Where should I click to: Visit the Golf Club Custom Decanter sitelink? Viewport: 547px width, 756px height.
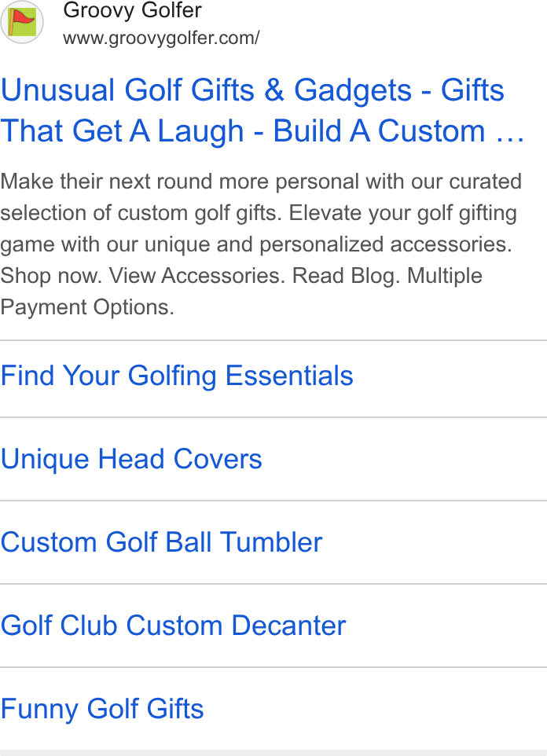coord(173,626)
